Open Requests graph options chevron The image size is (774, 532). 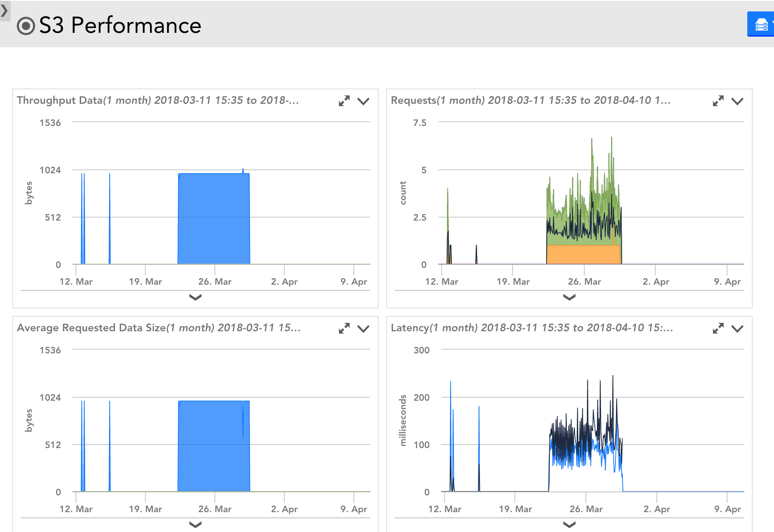click(737, 102)
